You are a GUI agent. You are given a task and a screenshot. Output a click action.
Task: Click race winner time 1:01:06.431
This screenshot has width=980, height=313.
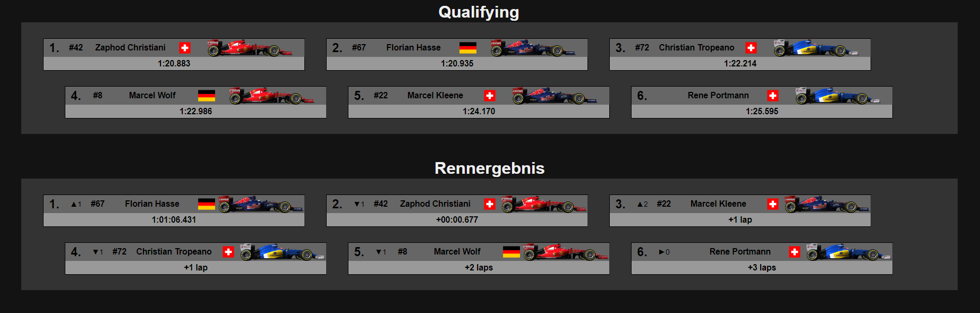[174, 219]
